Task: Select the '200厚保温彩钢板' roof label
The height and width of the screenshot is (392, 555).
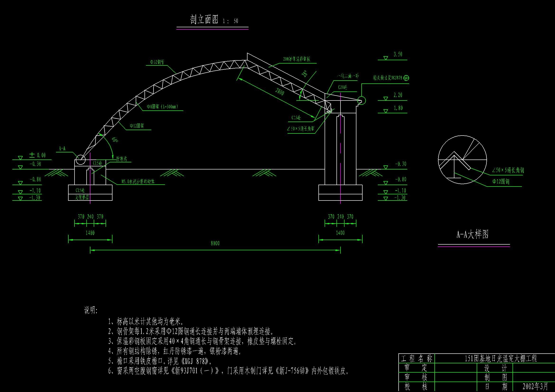Action: [297, 59]
